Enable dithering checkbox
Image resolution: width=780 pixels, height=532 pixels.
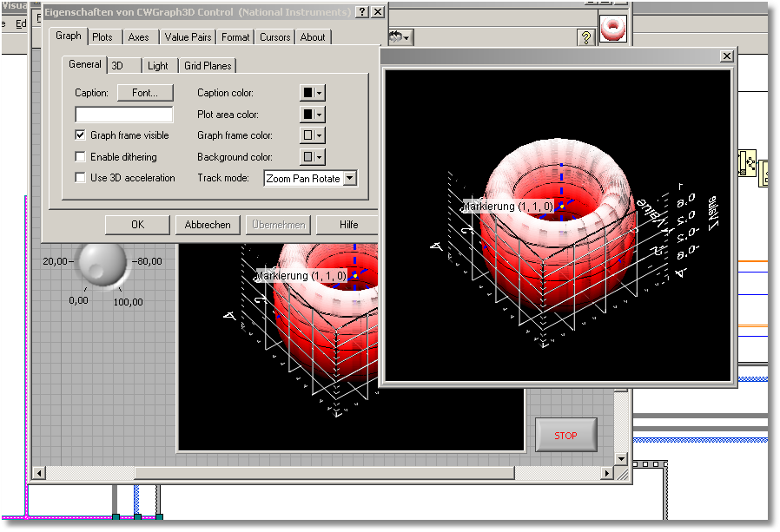(x=80, y=156)
